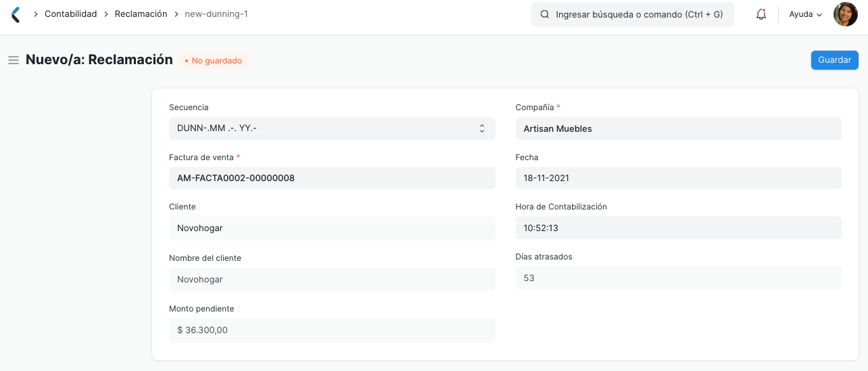
Task: Open the Ayuda dropdown menu
Action: [806, 14]
